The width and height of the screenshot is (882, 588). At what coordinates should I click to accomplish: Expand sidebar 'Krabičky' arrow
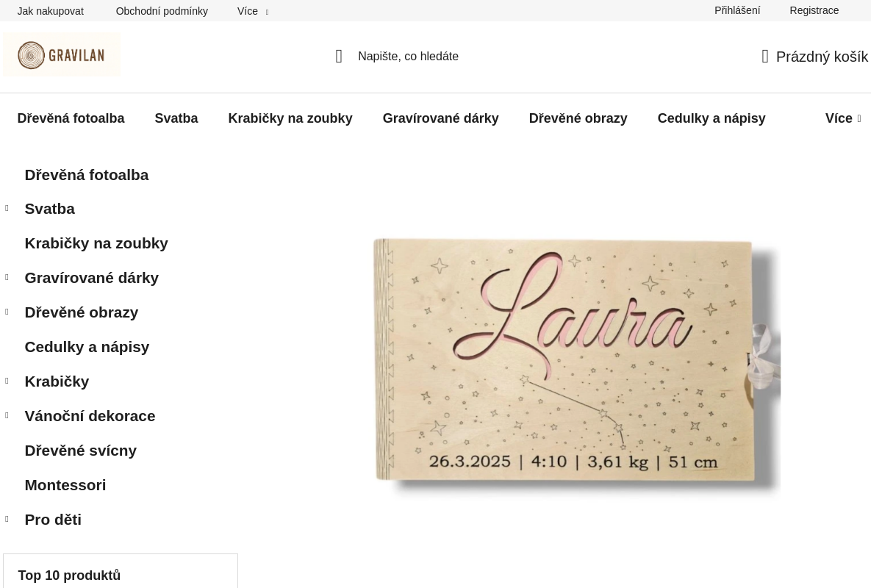pos(7,381)
